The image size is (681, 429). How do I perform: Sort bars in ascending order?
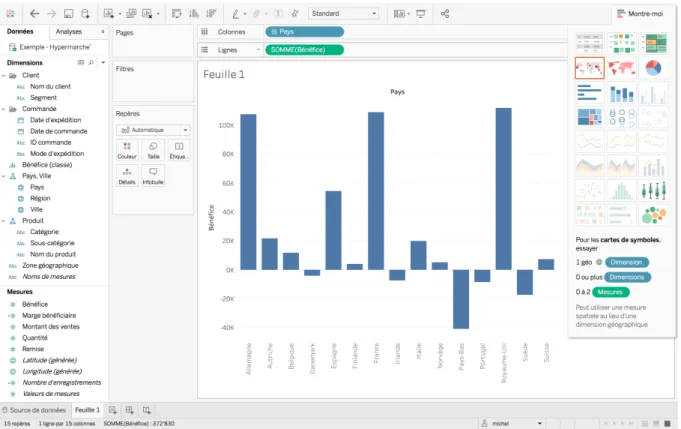pyautogui.click(x=194, y=13)
